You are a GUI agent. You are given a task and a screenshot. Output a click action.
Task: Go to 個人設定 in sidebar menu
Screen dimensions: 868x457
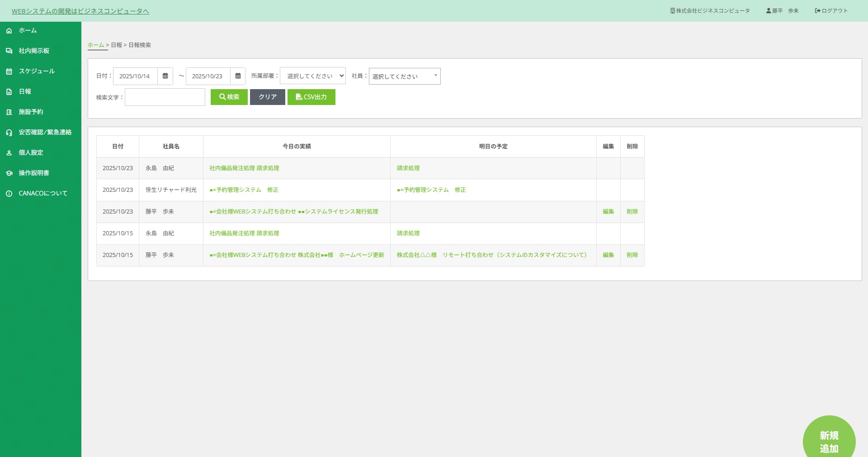(31, 153)
